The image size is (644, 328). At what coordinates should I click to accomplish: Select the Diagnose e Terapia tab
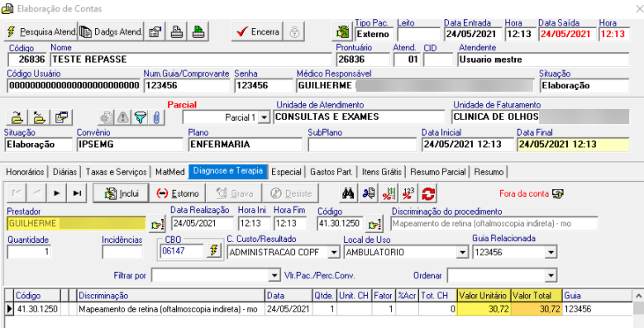coord(228,171)
